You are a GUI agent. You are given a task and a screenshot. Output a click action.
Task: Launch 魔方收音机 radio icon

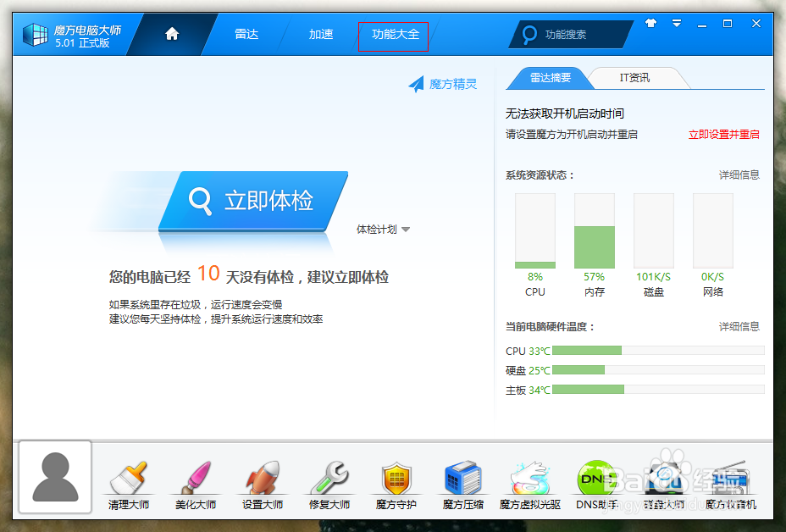(x=731, y=479)
